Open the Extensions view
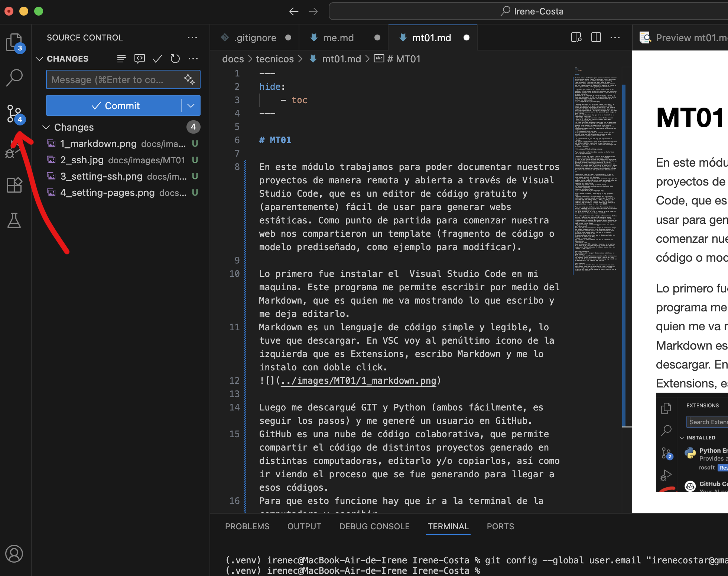The width and height of the screenshot is (728, 576). pyautogui.click(x=15, y=184)
